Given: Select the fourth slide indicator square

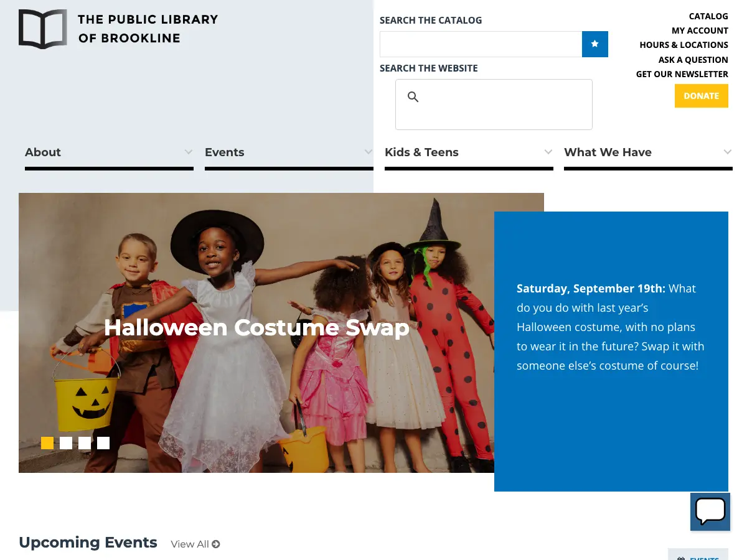Looking at the screenshot, I should tap(103, 443).
